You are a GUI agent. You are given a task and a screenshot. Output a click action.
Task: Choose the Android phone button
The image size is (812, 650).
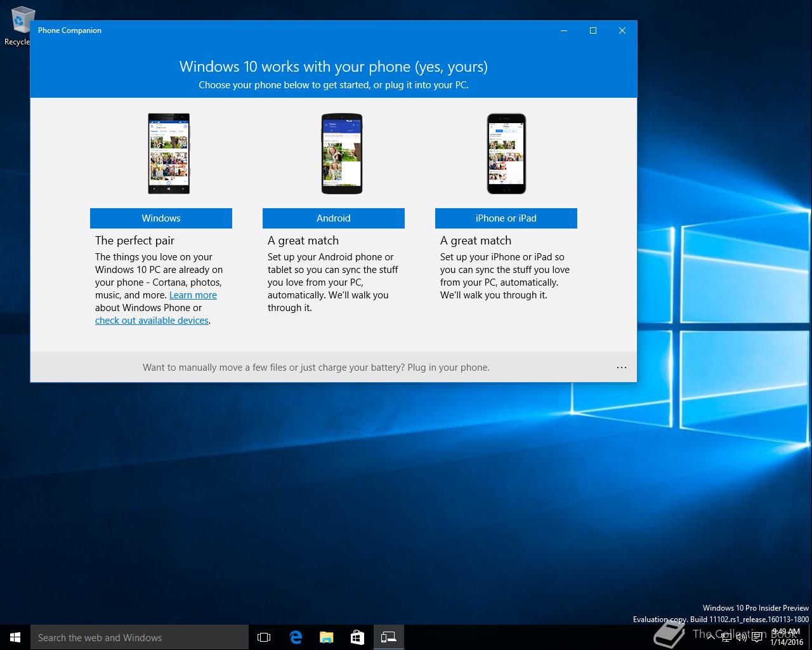[x=334, y=218]
